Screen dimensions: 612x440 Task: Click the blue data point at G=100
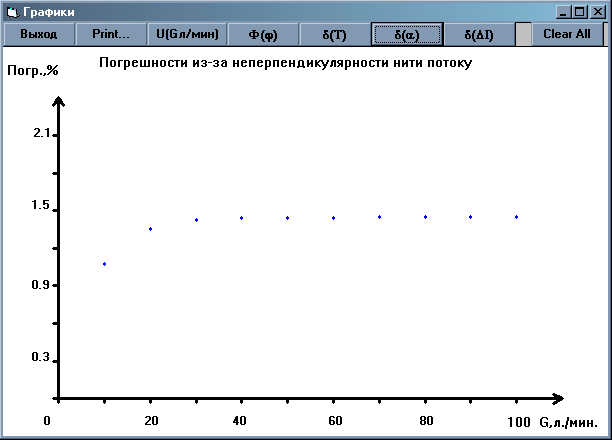(516, 217)
